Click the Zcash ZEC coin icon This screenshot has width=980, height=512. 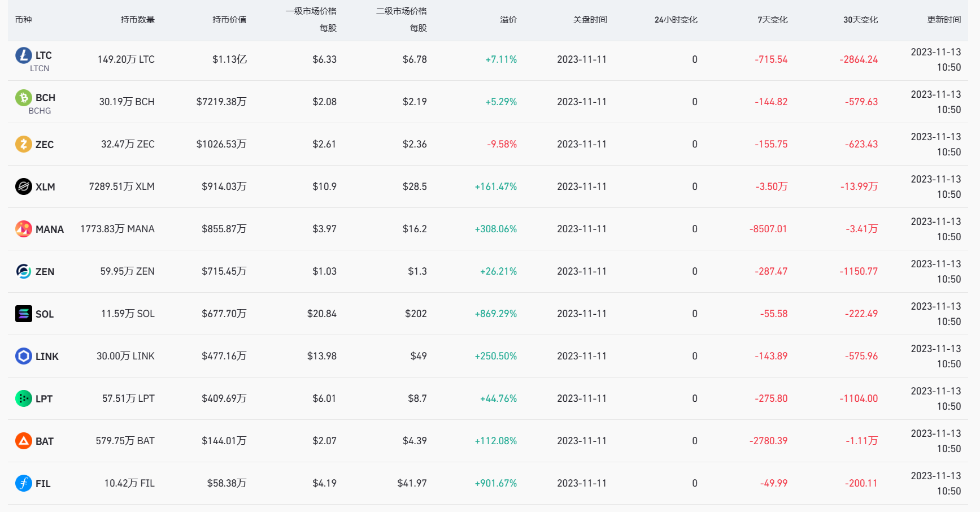tap(23, 144)
